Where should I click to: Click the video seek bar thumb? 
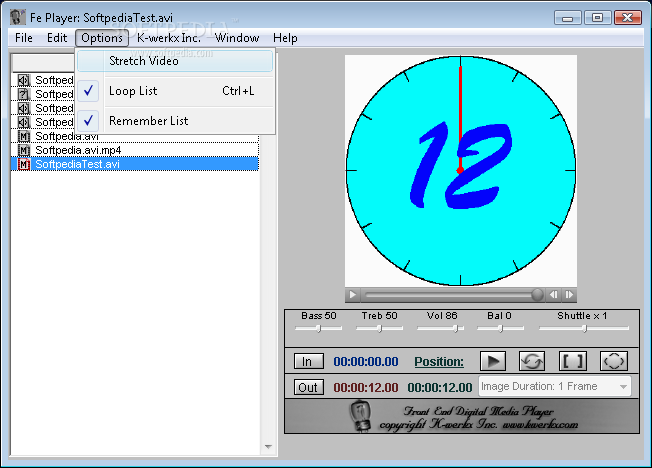[x=537, y=295]
